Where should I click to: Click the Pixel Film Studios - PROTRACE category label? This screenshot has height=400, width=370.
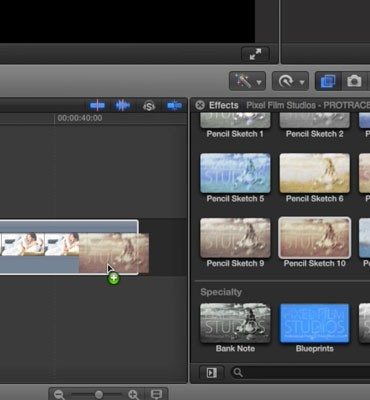click(x=308, y=105)
